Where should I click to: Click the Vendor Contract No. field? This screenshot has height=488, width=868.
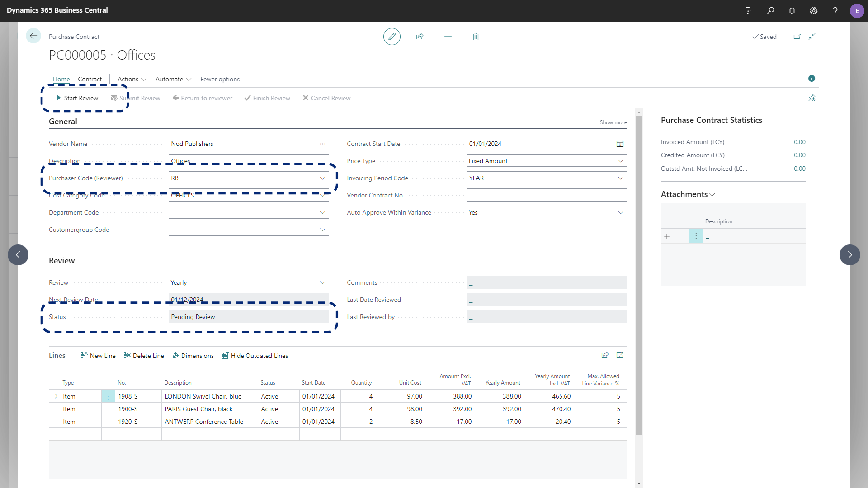pyautogui.click(x=547, y=195)
